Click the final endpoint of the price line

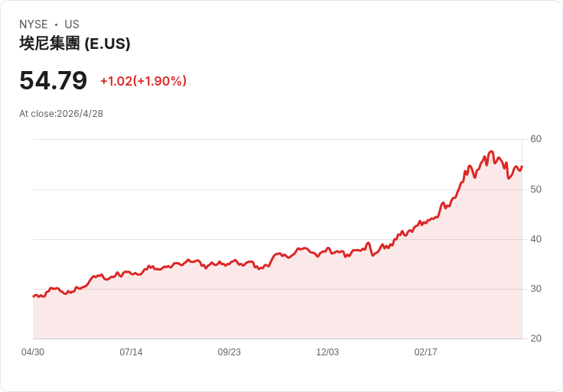coord(522,167)
